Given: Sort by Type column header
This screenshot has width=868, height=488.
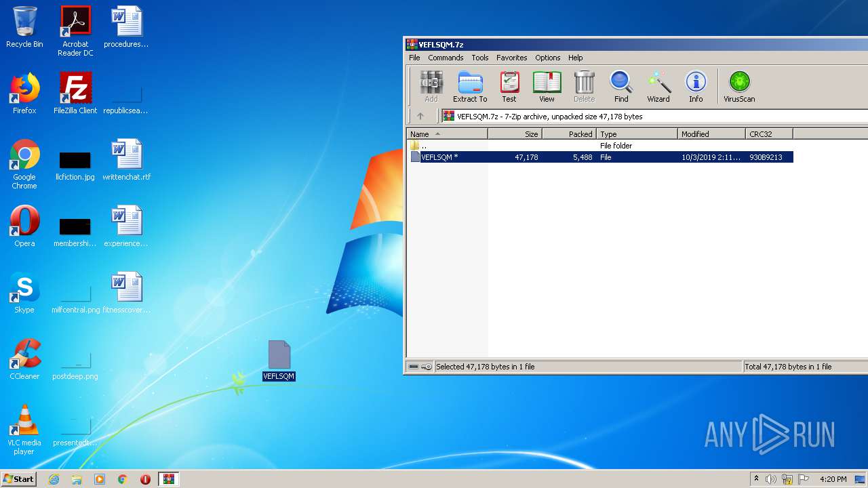Looking at the screenshot, I should [637, 134].
